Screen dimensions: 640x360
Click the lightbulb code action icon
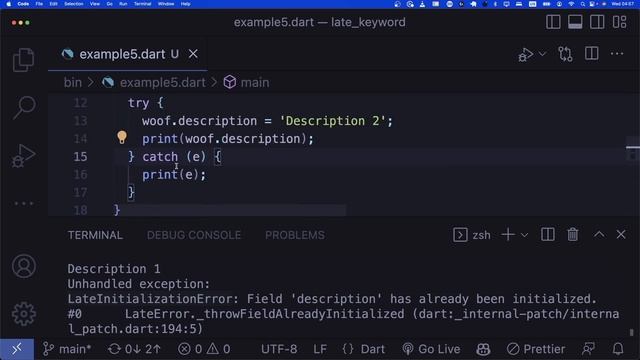click(122, 138)
